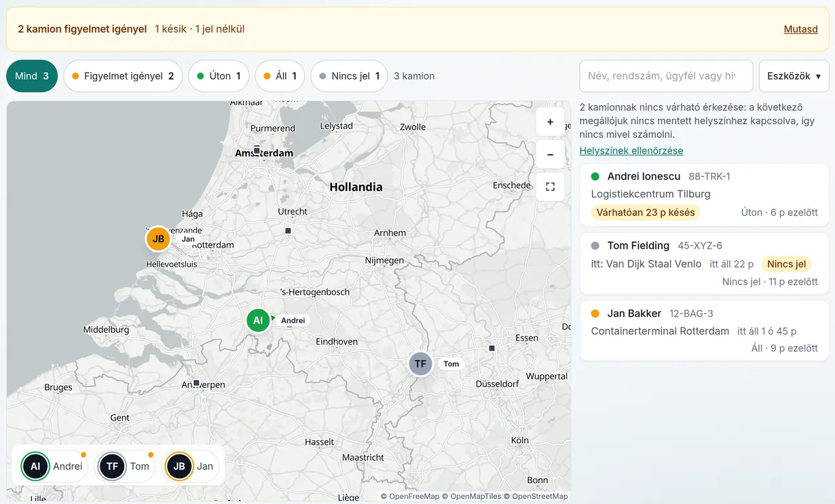Open Tom Fielding truck card
Screen dimensions: 835x504
coord(704,264)
